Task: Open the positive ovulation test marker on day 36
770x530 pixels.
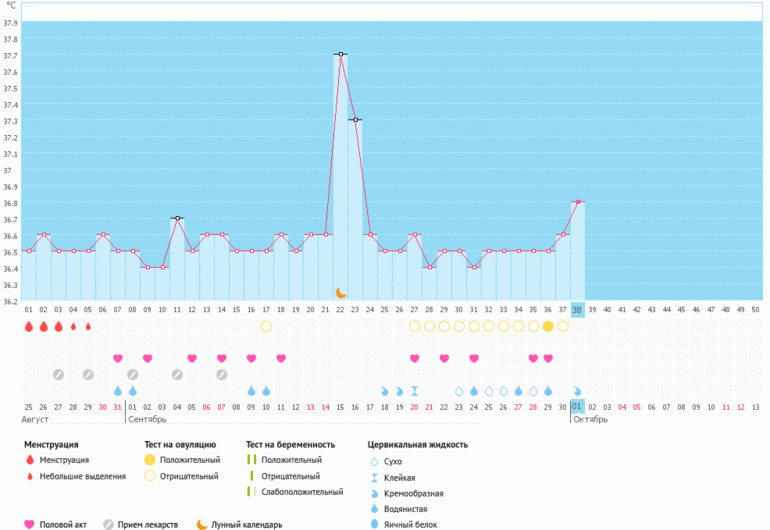Action: pyautogui.click(x=548, y=326)
